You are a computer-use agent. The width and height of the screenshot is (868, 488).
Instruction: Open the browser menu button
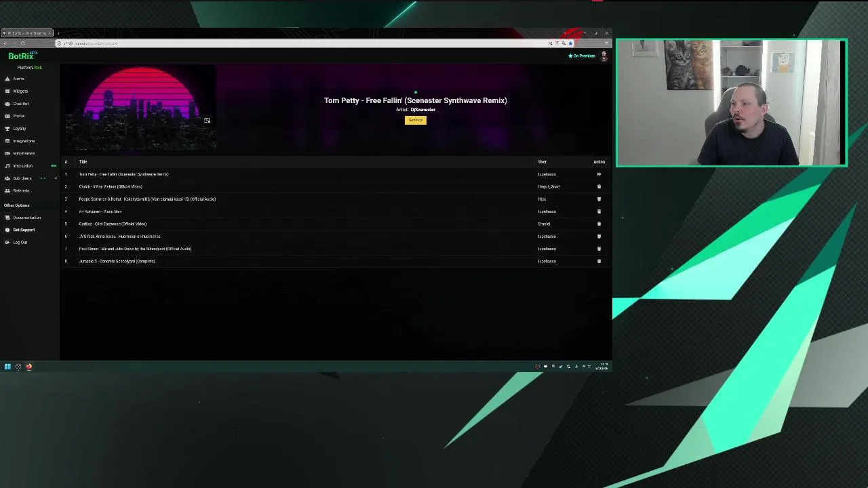606,43
